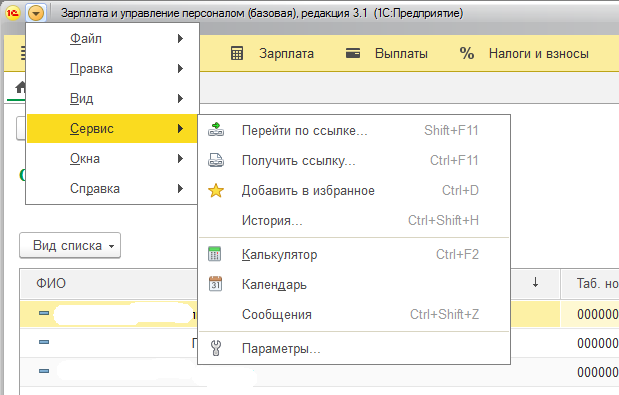Expand the Вид submenu arrow
This screenshot has height=395, width=619.
[x=180, y=99]
